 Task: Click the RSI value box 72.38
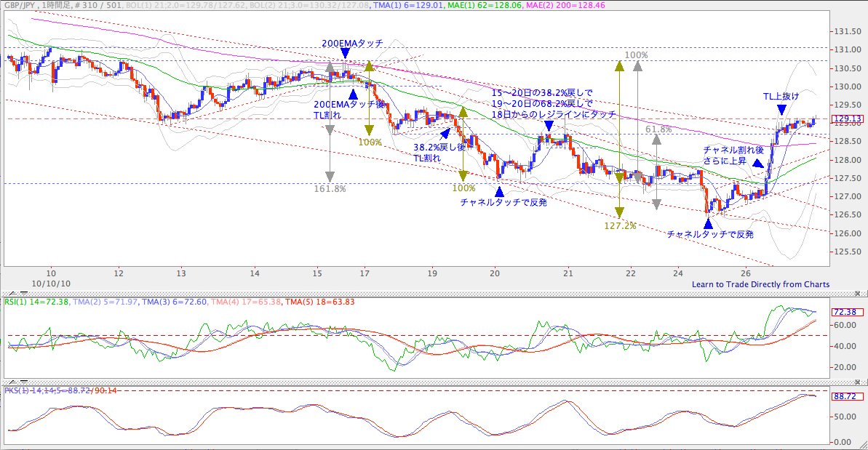coord(848,312)
